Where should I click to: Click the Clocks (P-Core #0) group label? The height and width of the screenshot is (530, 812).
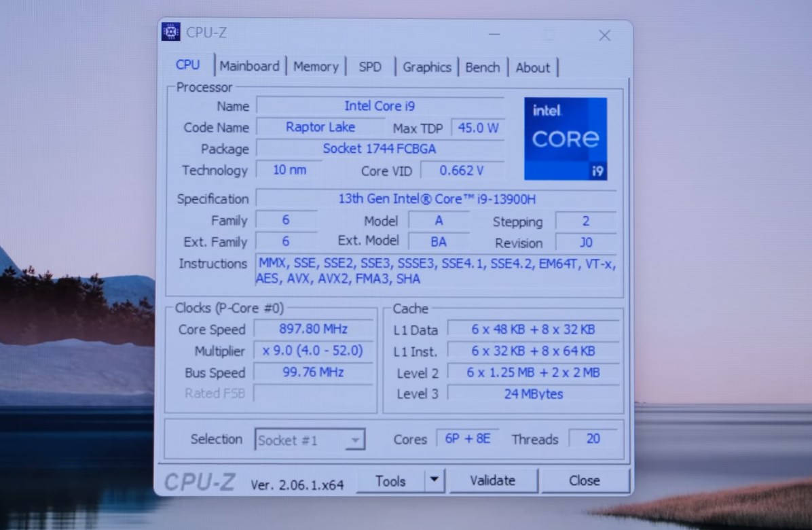tap(229, 308)
